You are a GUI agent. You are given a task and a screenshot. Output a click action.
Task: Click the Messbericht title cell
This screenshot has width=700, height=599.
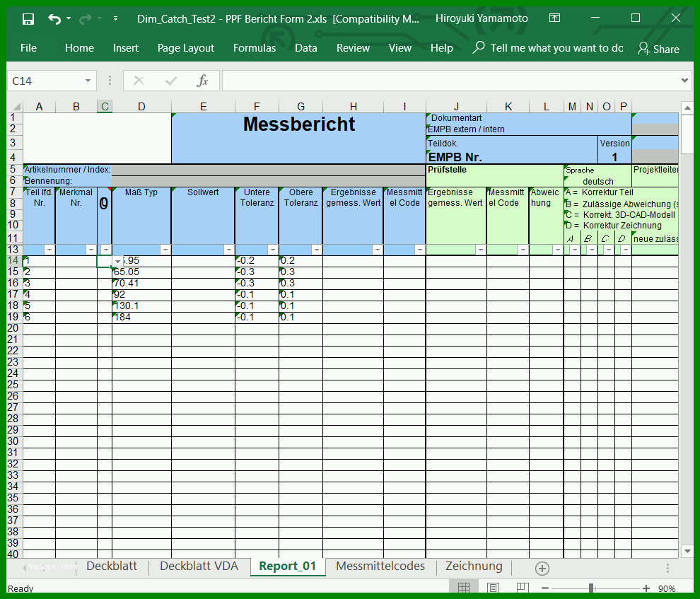click(298, 139)
